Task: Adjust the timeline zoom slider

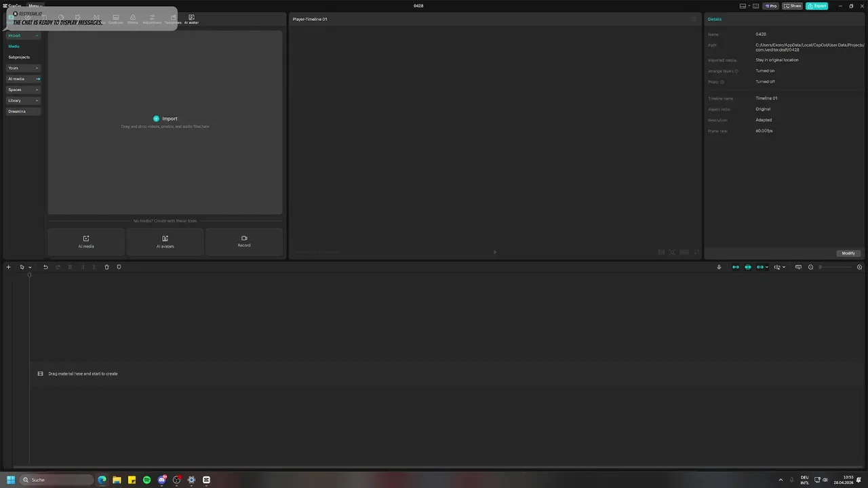Action: (x=835, y=267)
